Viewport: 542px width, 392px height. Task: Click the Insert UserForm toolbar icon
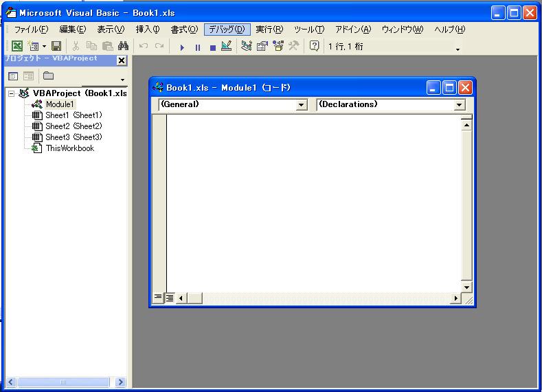click(x=34, y=46)
